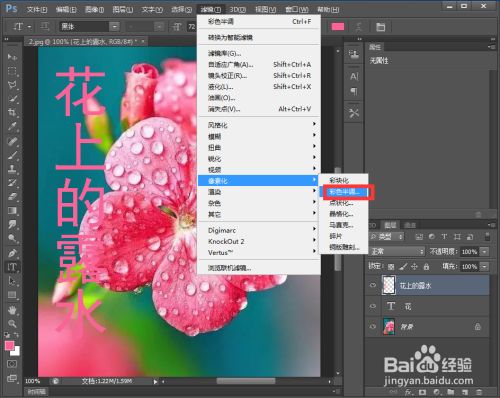This screenshot has width=500, height=398.
Task: Select the Clone Stamp tool
Action: click(12, 169)
